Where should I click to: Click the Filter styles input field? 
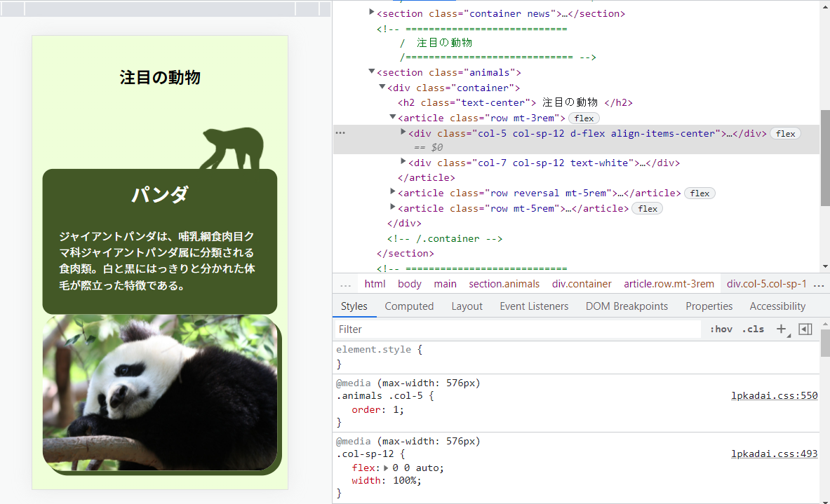click(518, 329)
